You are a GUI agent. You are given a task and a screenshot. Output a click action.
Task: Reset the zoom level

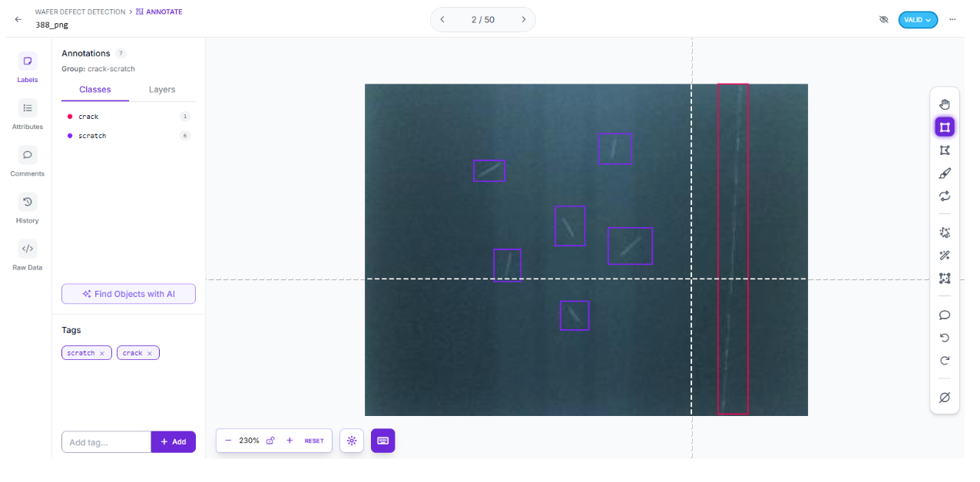[x=314, y=441]
